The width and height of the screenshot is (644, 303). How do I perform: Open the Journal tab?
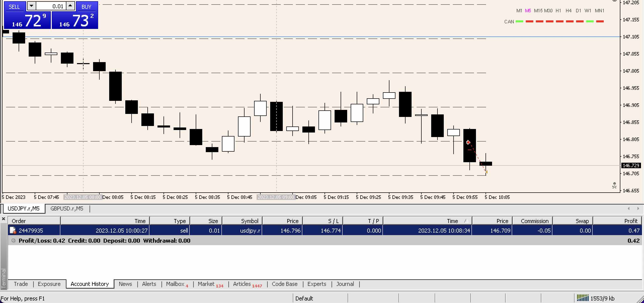pos(345,284)
